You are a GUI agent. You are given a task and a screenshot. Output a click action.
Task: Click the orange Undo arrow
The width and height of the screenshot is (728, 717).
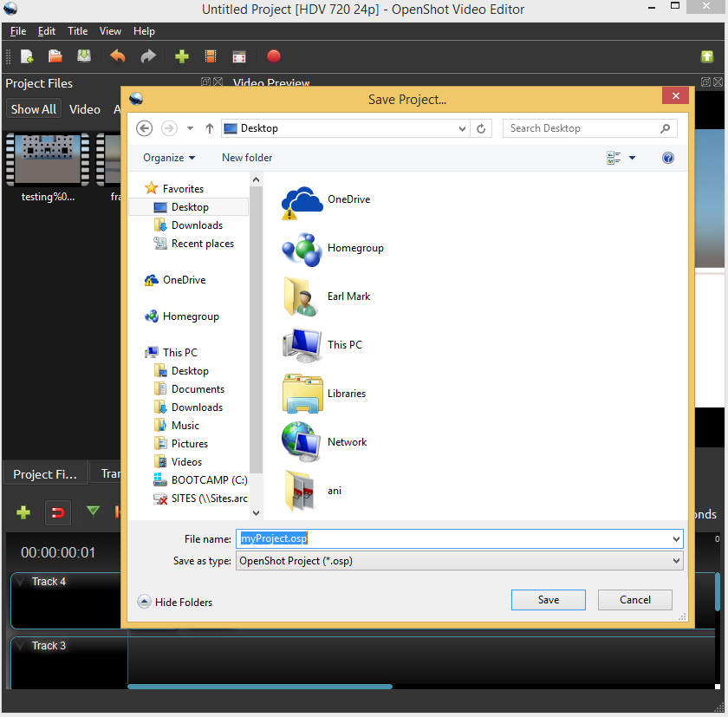(118, 56)
